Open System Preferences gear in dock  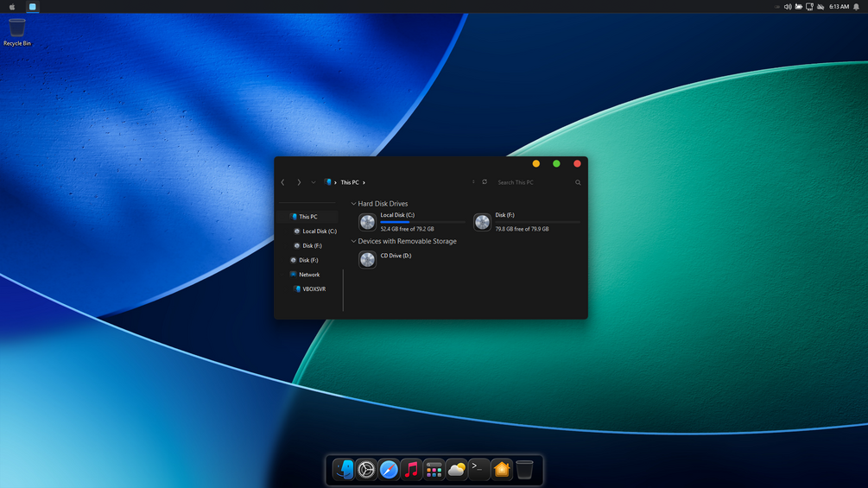[366, 470]
